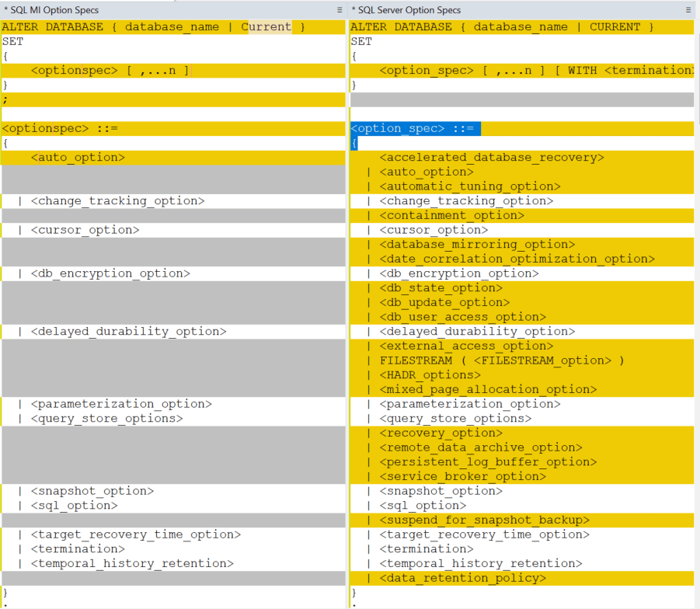Click <auto_option> in the left pane
This screenshot has width=700, height=609.
click(x=78, y=158)
